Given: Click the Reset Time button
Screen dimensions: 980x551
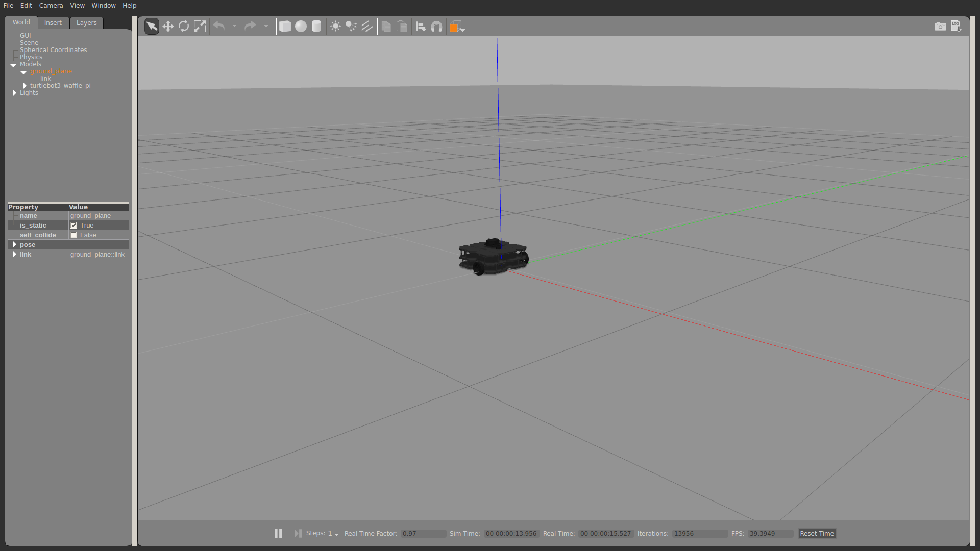Looking at the screenshot, I should click(816, 533).
